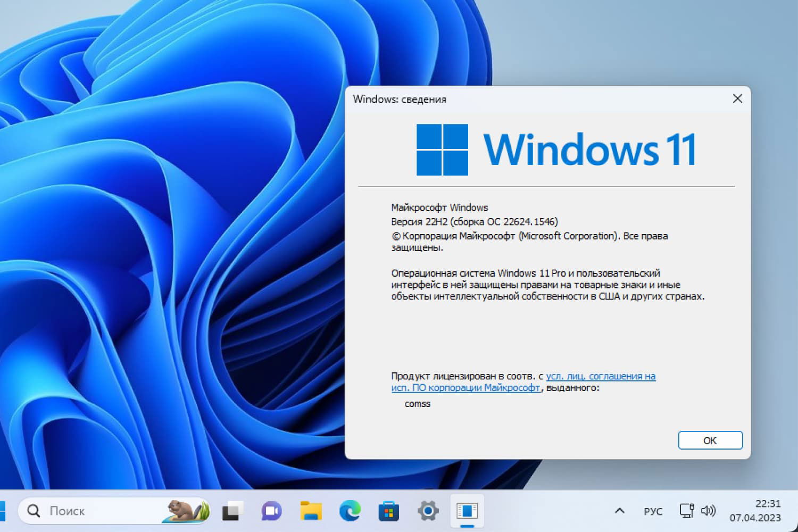The image size is (798, 532).
Task: Launch the Chat app from the taskbar
Action: pos(271,511)
